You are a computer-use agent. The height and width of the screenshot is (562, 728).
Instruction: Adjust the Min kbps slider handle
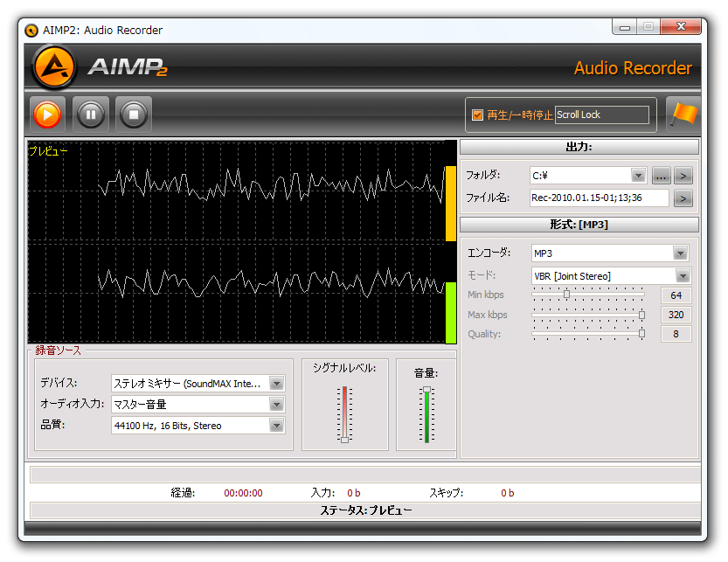(x=566, y=294)
